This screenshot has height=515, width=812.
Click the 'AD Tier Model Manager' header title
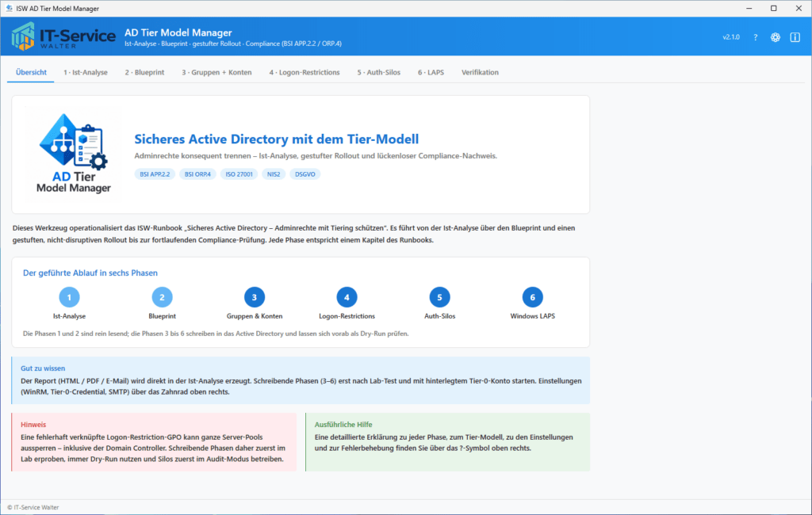[x=178, y=32]
